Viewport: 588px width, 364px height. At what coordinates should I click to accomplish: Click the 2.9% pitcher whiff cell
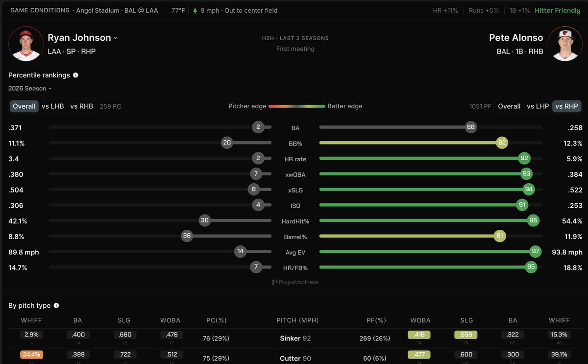click(x=31, y=335)
